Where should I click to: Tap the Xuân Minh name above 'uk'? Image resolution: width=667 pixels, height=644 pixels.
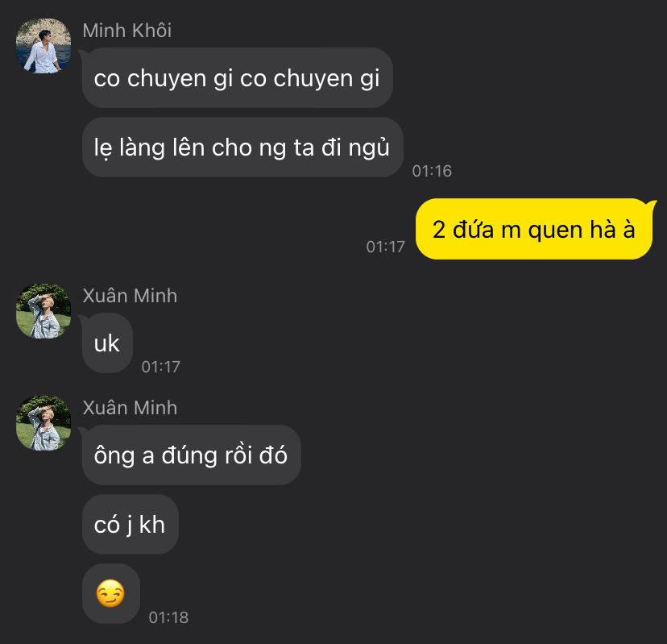(x=130, y=296)
